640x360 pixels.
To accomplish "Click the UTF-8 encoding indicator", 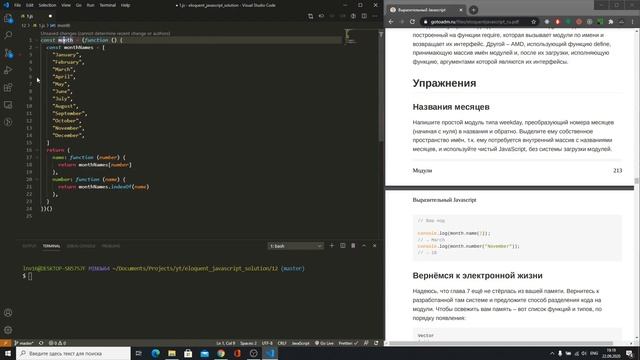I will [x=267, y=343].
